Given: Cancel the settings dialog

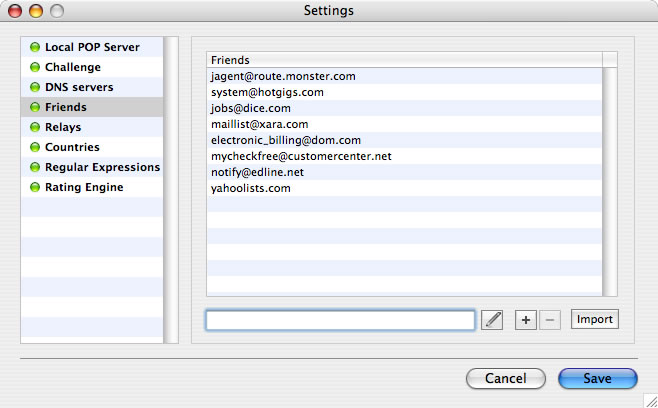Looking at the screenshot, I should [x=505, y=379].
